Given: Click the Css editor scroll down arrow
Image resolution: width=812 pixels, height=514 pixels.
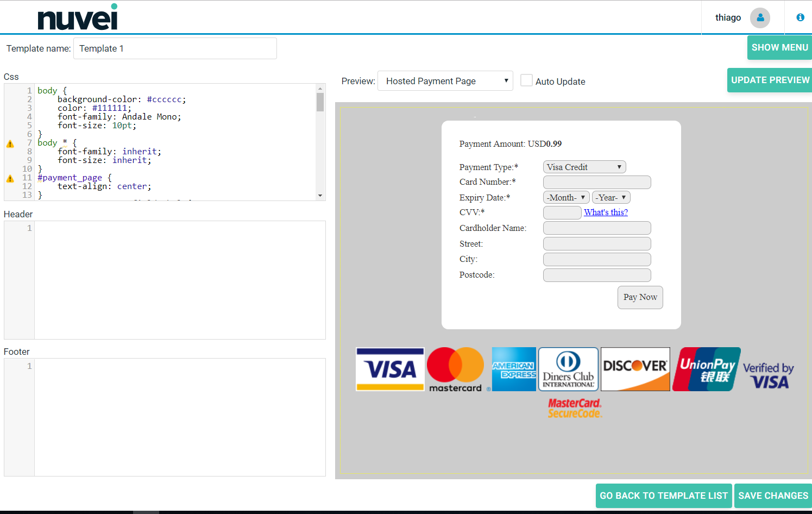Looking at the screenshot, I should pos(320,196).
